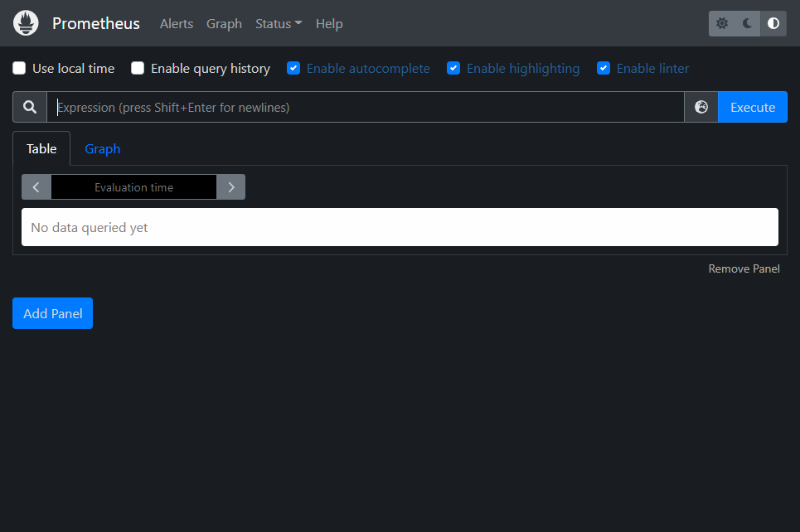Enable Use local time checkbox
Viewport: 800px width, 532px height.
(x=19, y=68)
